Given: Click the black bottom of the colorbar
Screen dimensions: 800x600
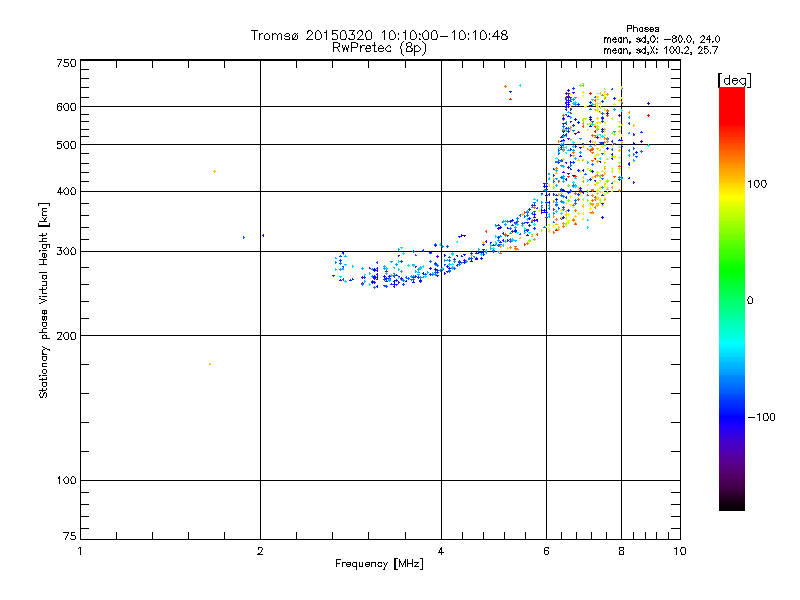Looking at the screenshot, I should (732, 503).
